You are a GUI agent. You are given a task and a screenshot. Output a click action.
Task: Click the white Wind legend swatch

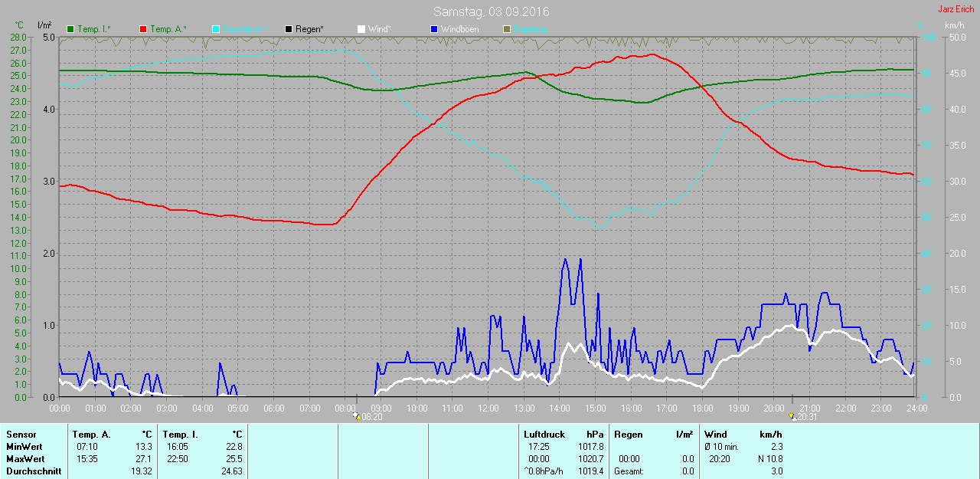[x=361, y=29]
